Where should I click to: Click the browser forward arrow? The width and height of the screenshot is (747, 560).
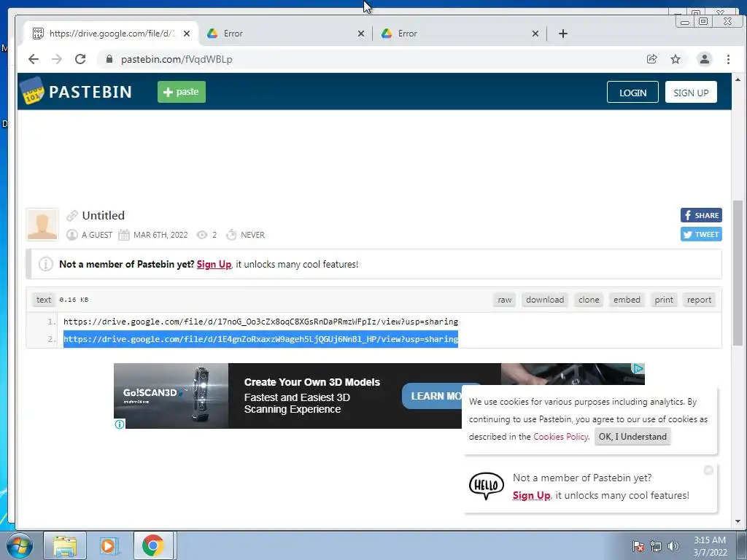coord(57,59)
